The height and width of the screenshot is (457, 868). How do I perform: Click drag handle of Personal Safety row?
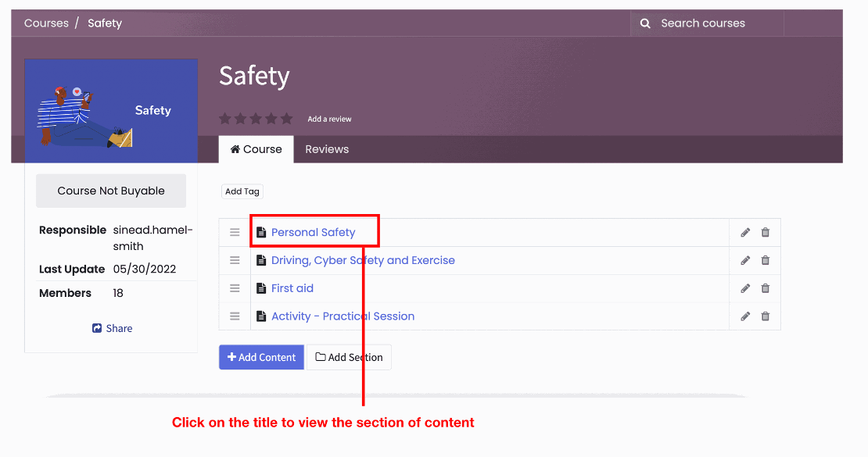click(235, 232)
